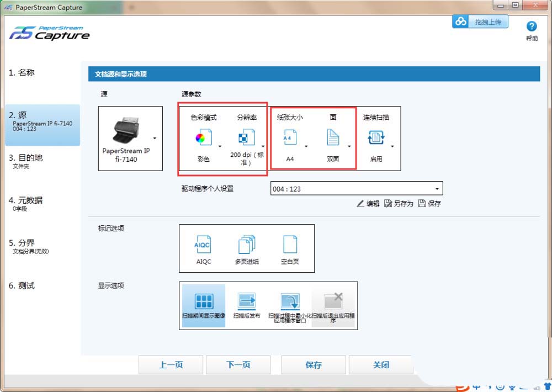
Task: Toggle the blank page (空白页) option
Action: (290, 250)
